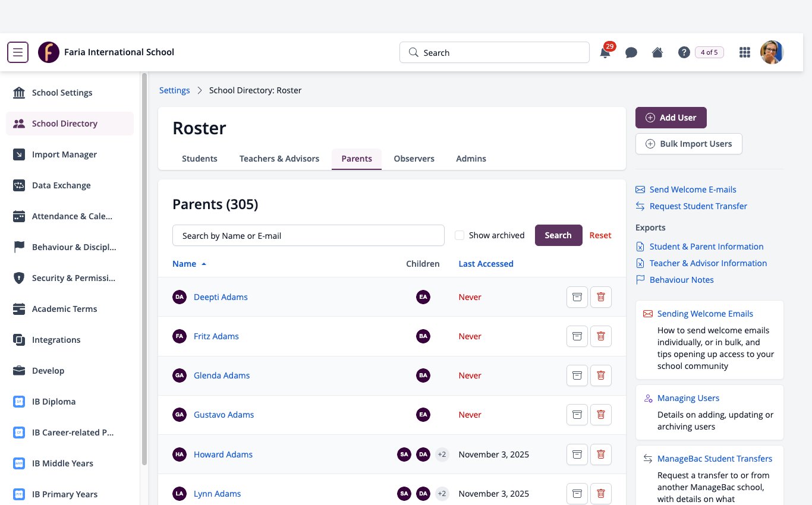Open the apps grid launcher icon
Image resolution: width=812 pixels, height=505 pixels.
(744, 52)
